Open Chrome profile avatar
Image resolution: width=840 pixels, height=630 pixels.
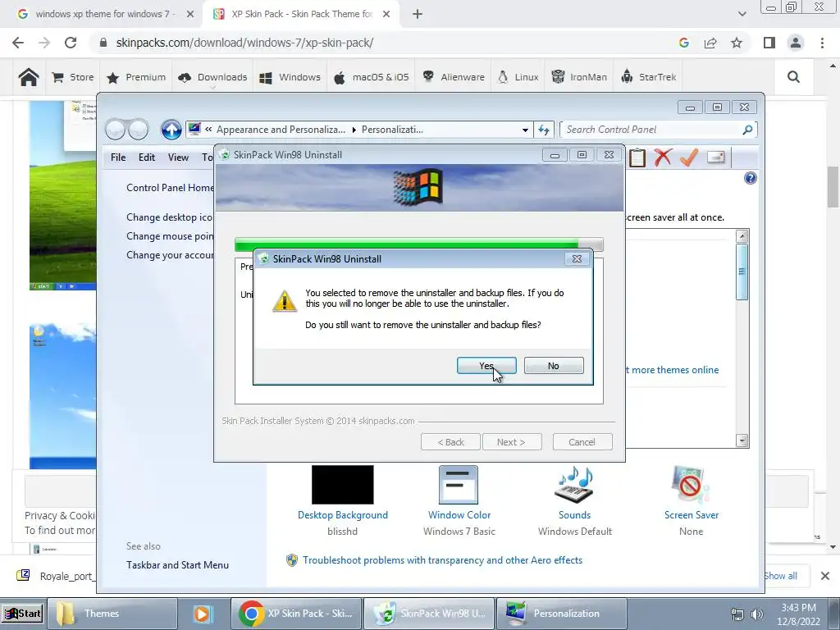click(796, 43)
